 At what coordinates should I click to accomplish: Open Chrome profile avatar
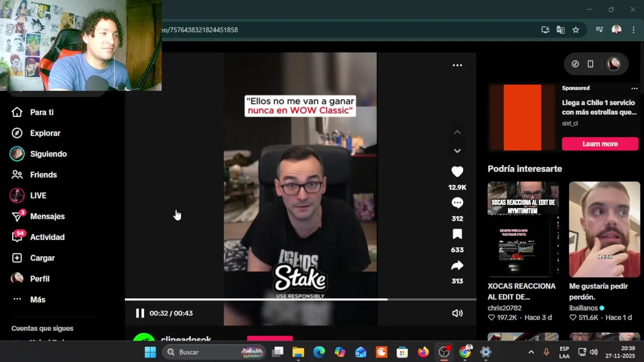click(616, 30)
